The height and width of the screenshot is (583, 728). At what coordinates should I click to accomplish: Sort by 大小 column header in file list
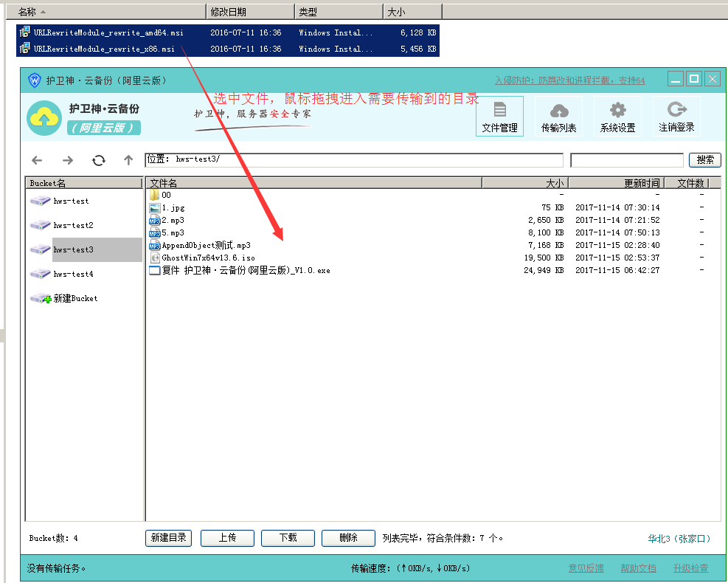tap(526, 183)
